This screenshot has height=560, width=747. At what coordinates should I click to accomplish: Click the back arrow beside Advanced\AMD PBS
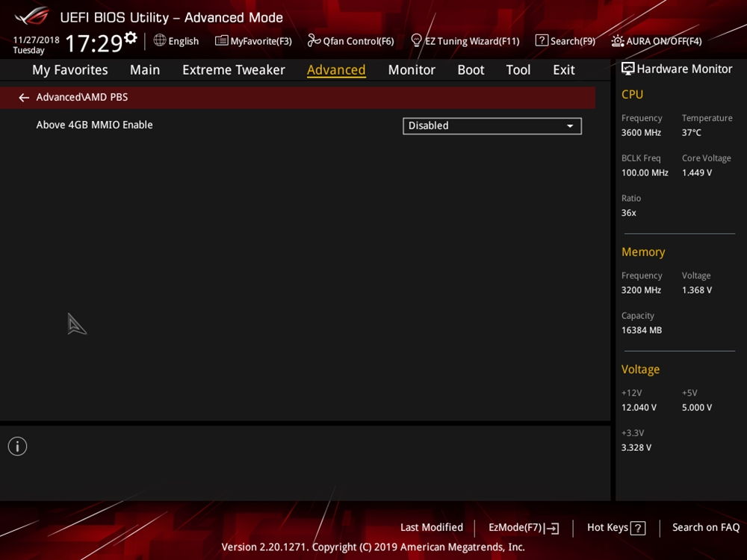[x=24, y=98]
